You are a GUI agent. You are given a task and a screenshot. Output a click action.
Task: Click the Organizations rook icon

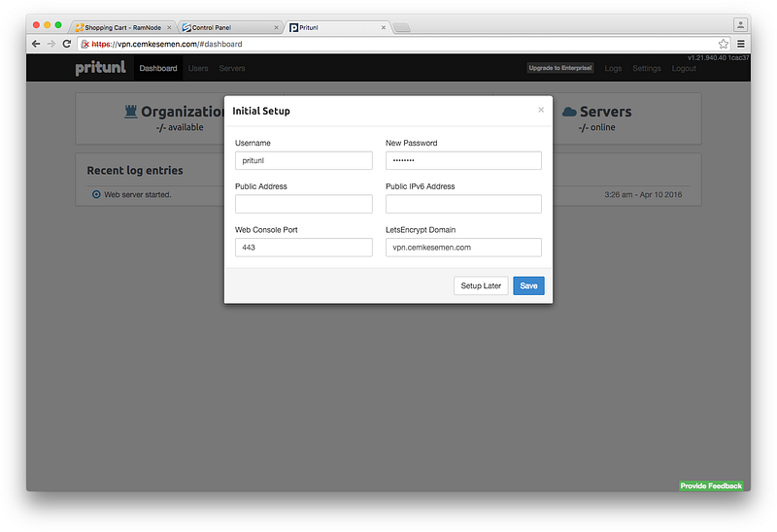pos(131,112)
